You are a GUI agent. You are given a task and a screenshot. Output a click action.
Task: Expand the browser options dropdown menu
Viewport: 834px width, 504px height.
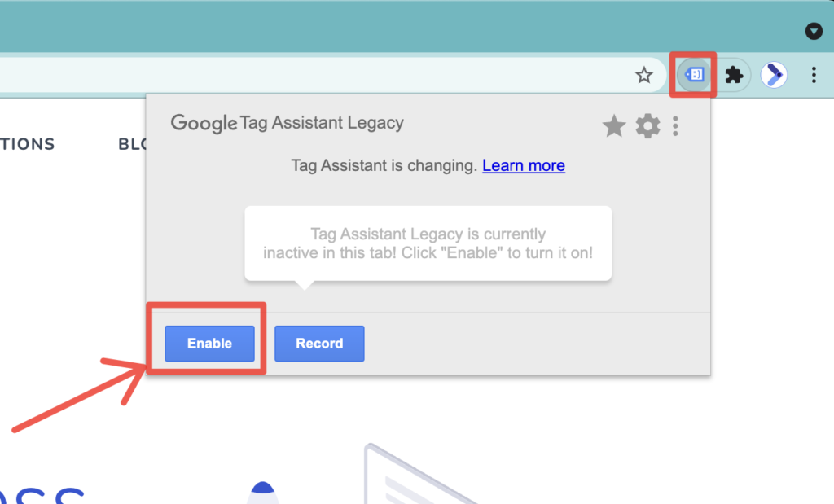tap(814, 75)
